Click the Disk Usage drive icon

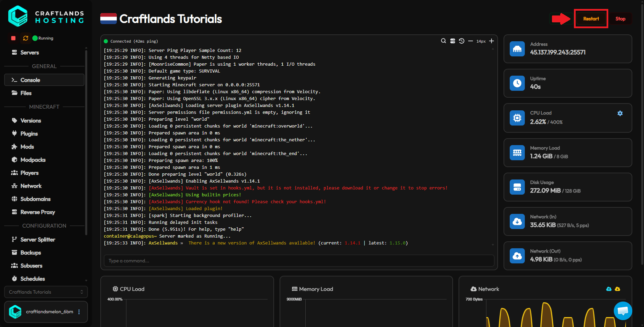[x=517, y=187]
